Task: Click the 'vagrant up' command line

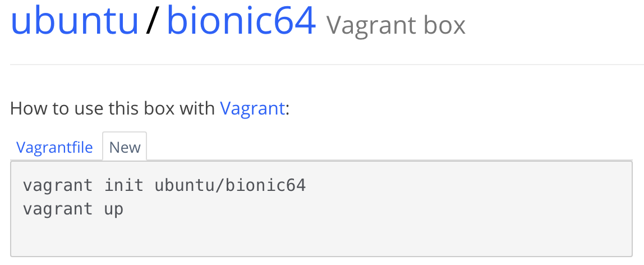Action: (73, 209)
